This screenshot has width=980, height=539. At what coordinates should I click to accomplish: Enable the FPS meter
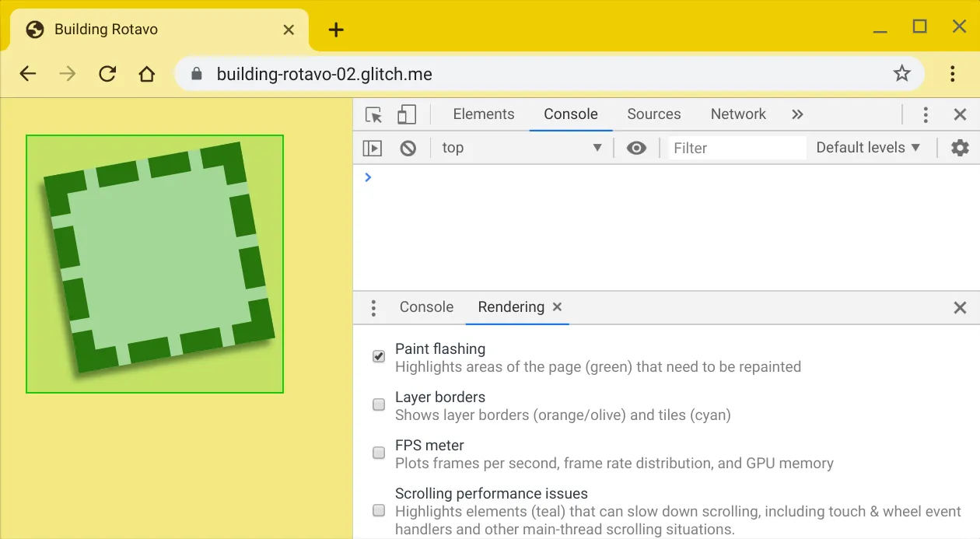378,453
